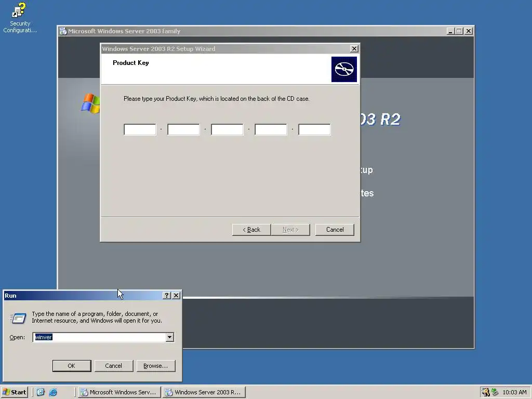Image resolution: width=532 pixels, height=399 pixels.
Task: Focus the fourth product key field
Action: (271, 129)
